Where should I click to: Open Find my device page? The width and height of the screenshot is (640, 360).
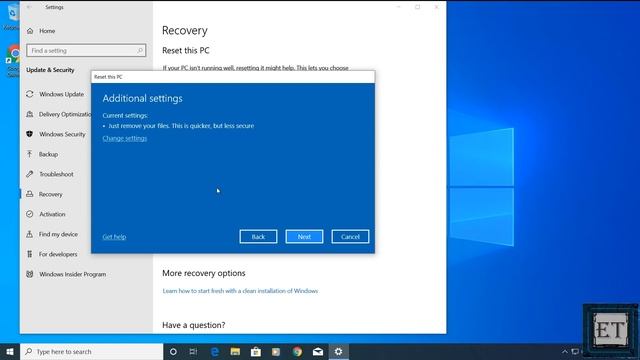click(58, 234)
